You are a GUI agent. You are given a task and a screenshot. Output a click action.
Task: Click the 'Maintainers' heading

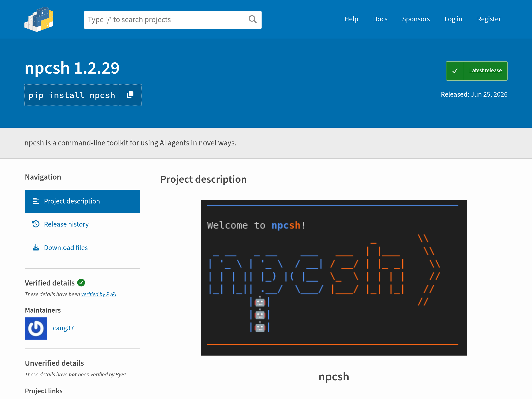pyautogui.click(x=43, y=310)
